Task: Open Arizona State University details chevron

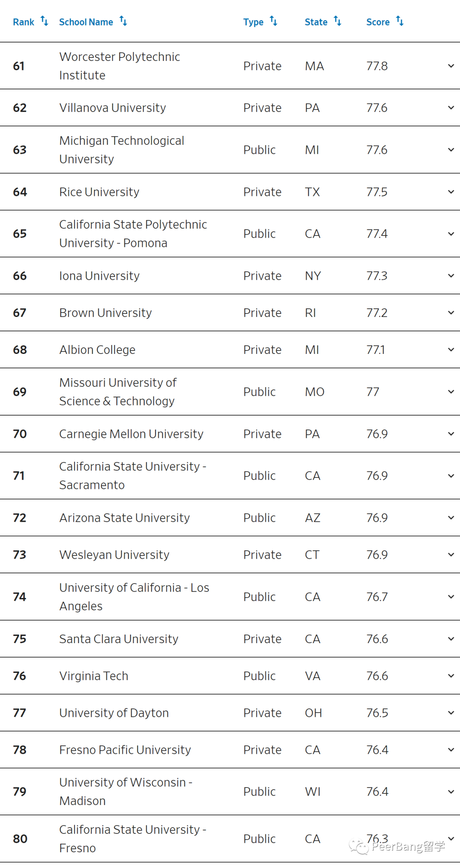Action: coord(451,518)
